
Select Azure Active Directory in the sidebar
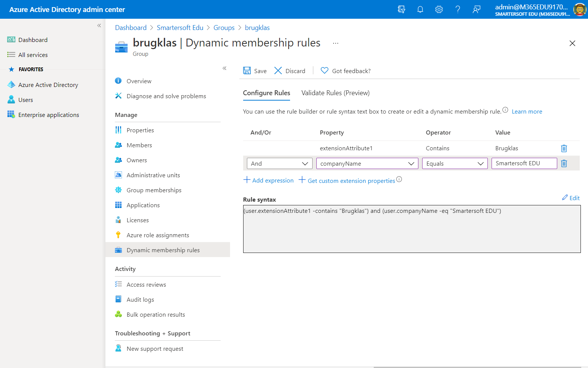pyautogui.click(x=48, y=85)
